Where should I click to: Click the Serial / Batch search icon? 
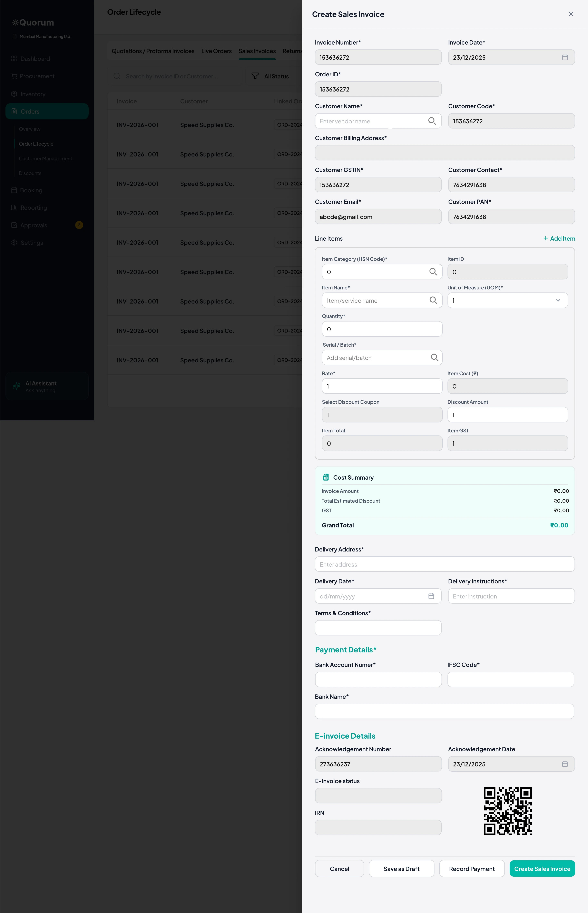pyautogui.click(x=434, y=358)
